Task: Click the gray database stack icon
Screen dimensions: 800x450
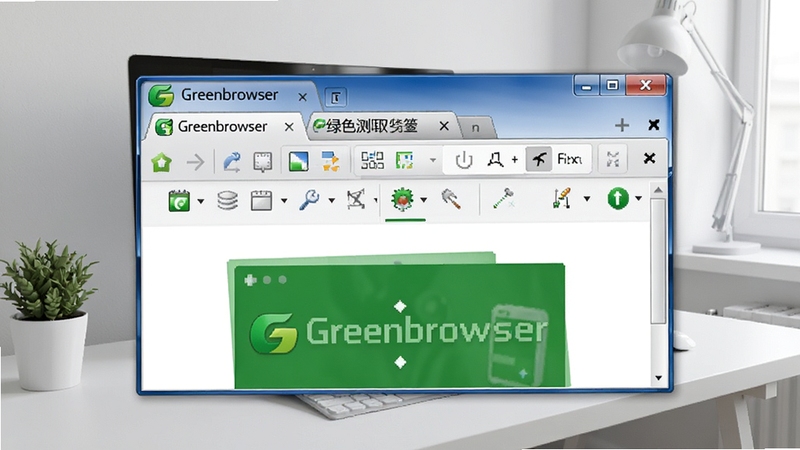Action: coord(228,201)
